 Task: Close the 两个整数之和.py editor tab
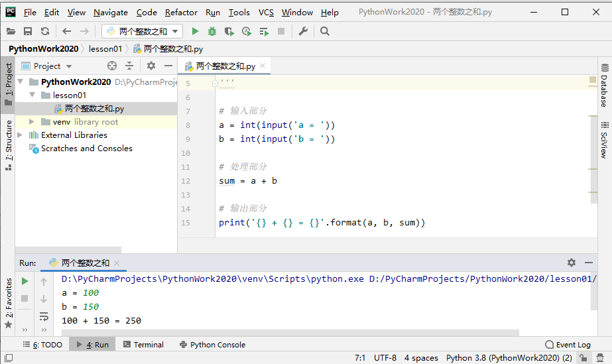point(263,66)
